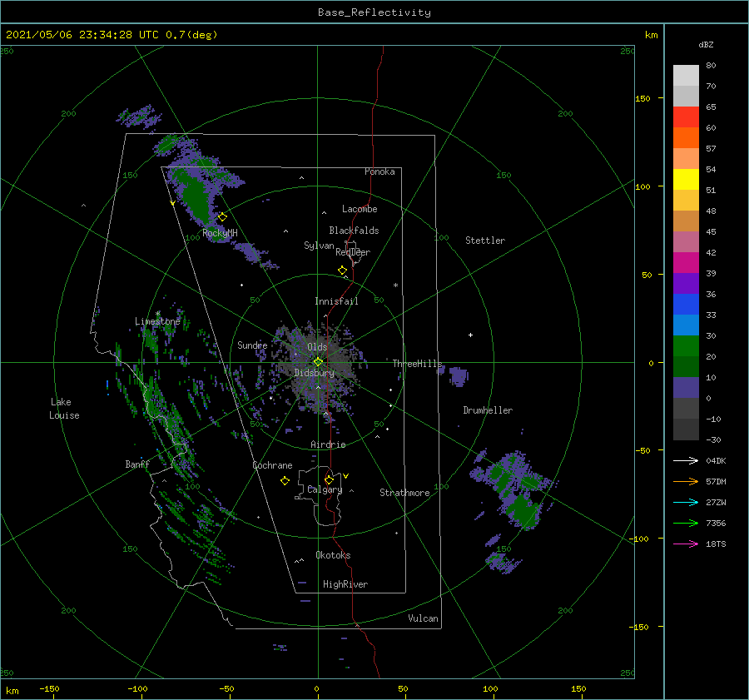
Task: Click the 04DK track label
Action: click(x=716, y=460)
